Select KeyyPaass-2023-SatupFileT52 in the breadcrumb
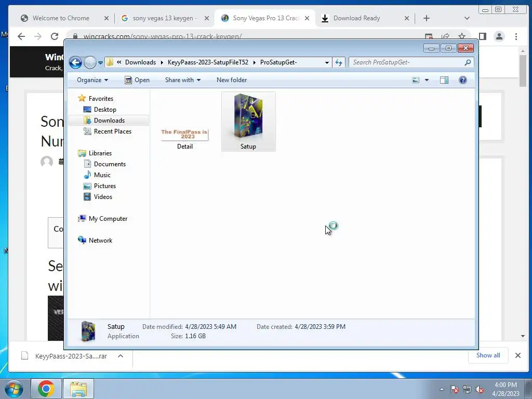Screen dimensions: 532x399 [x=208, y=62]
